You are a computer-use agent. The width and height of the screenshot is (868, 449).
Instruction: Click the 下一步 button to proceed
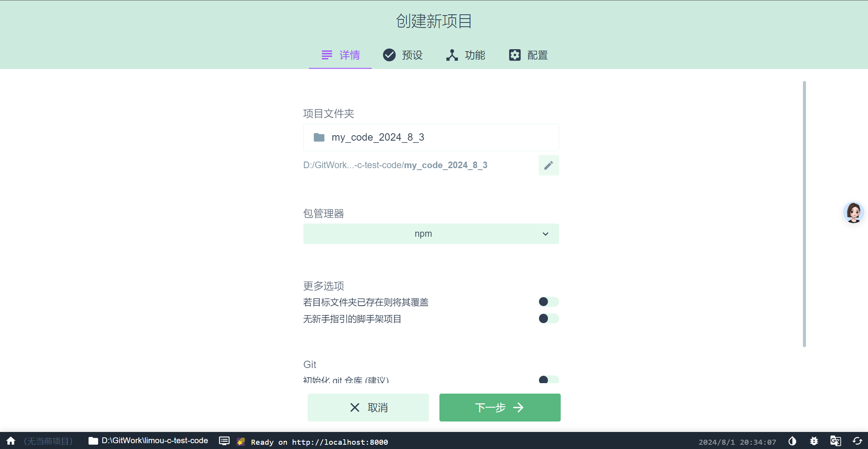pyautogui.click(x=499, y=407)
